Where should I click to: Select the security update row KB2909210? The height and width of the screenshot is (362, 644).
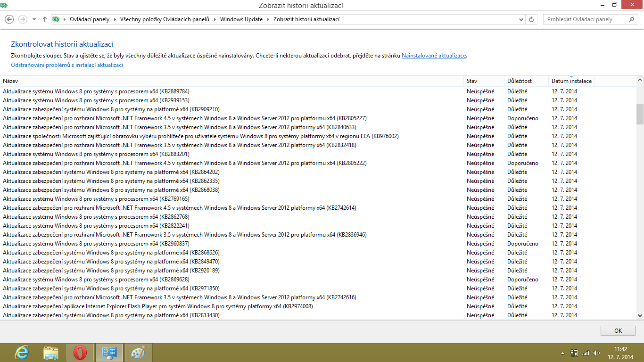pyautogui.click(x=318, y=109)
